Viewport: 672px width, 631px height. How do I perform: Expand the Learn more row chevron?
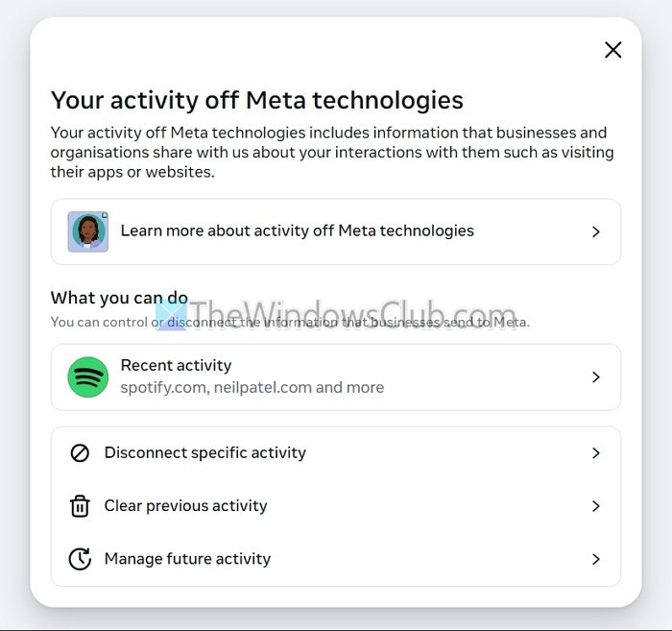click(596, 231)
